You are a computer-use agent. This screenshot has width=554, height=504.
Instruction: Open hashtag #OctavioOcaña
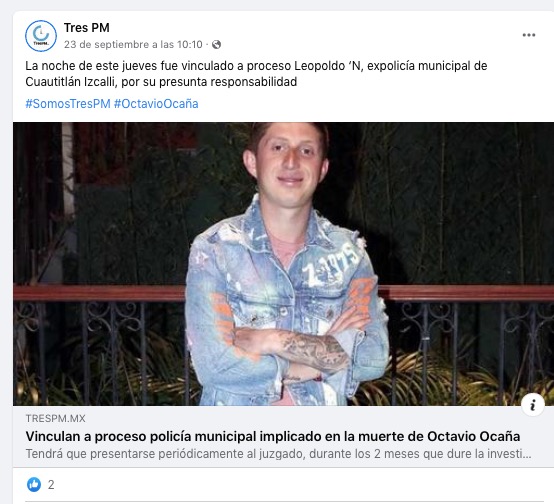click(x=156, y=104)
